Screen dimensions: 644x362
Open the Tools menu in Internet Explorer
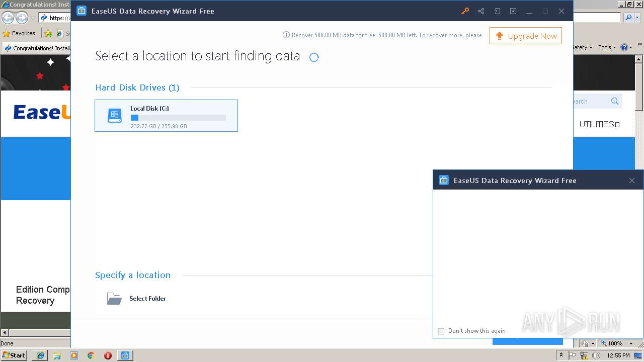pos(607,47)
